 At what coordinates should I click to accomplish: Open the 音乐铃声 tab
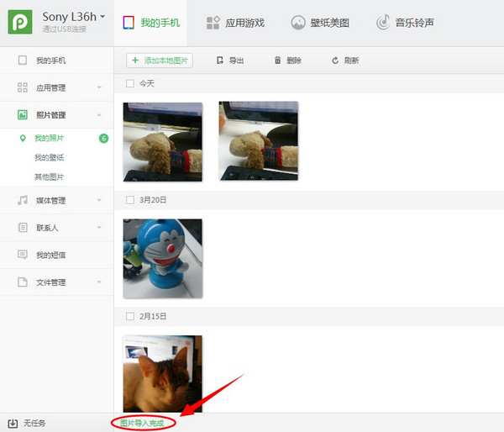(406, 23)
